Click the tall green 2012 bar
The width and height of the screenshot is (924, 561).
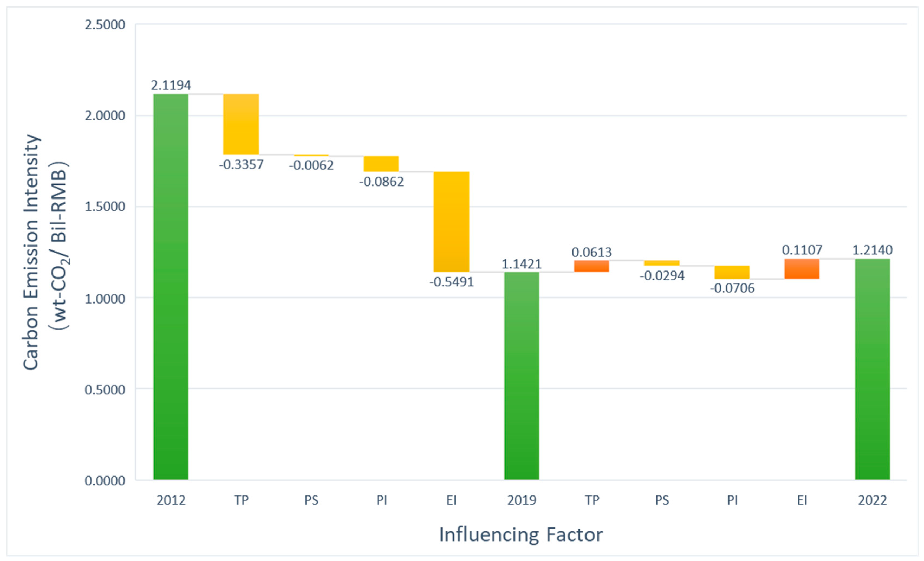pos(171,286)
